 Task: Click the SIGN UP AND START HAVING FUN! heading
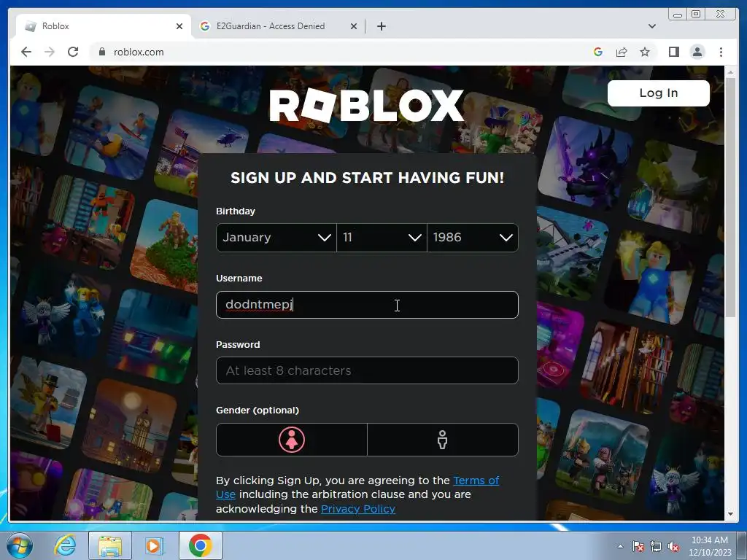pos(367,178)
